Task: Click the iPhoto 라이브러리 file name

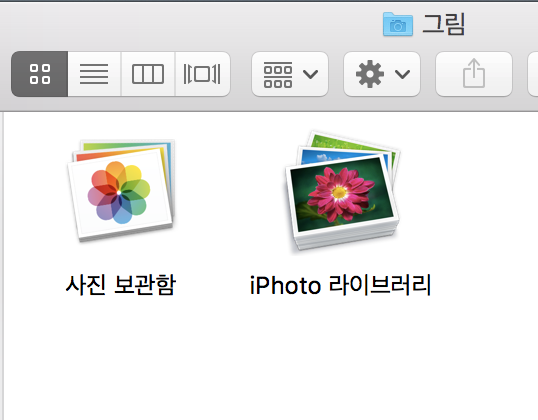Action: 341,285
